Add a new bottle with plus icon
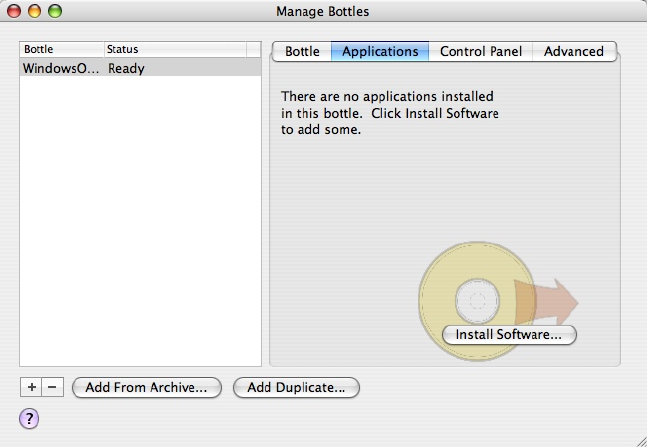This screenshot has height=448, width=648. [x=31, y=387]
